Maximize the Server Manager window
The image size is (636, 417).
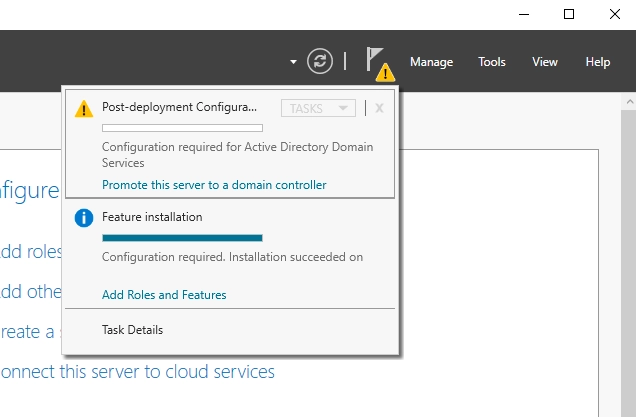point(569,14)
